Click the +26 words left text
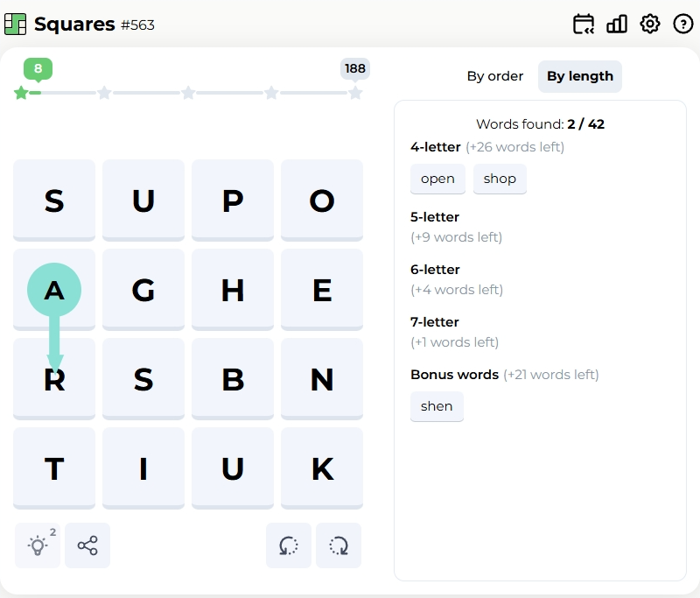Viewport: 700px width, 598px height. [x=514, y=147]
